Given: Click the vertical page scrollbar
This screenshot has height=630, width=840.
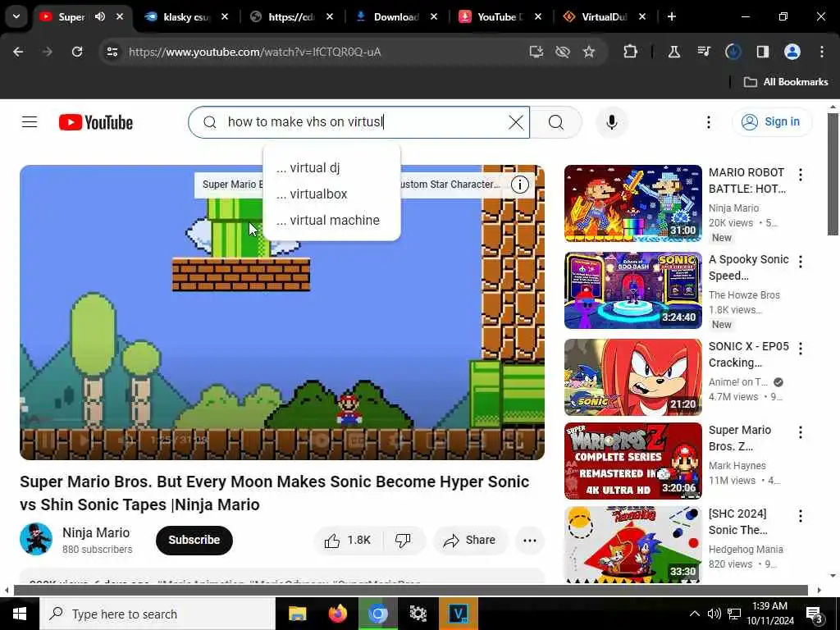Looking at the screenshot, I should point(833,174).
